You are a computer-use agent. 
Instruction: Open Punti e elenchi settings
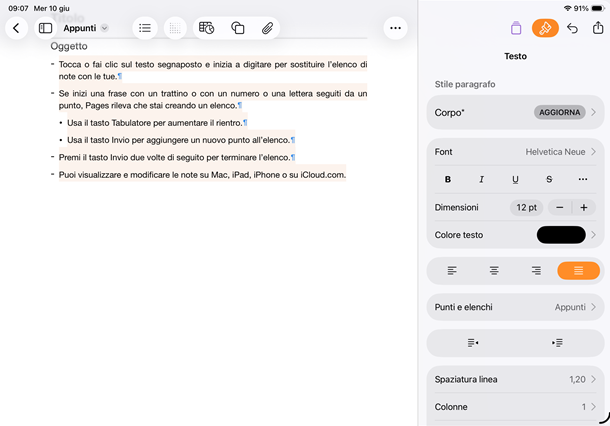tap(515, 307)
